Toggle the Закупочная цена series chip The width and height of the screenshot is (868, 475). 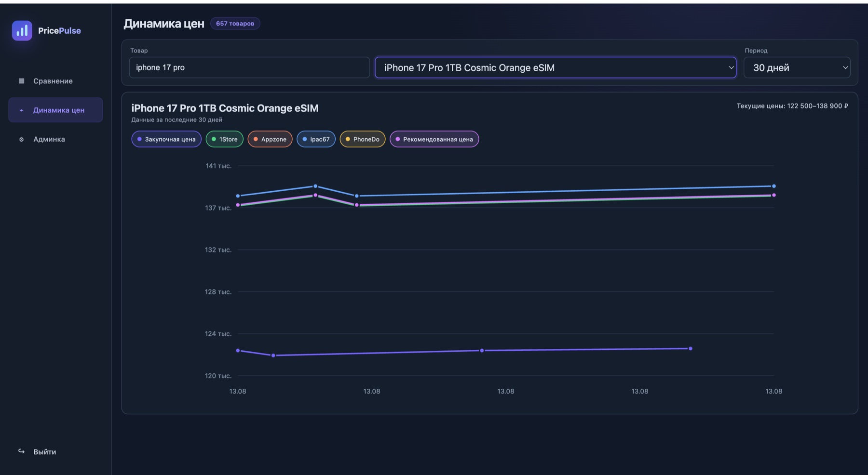166,139
